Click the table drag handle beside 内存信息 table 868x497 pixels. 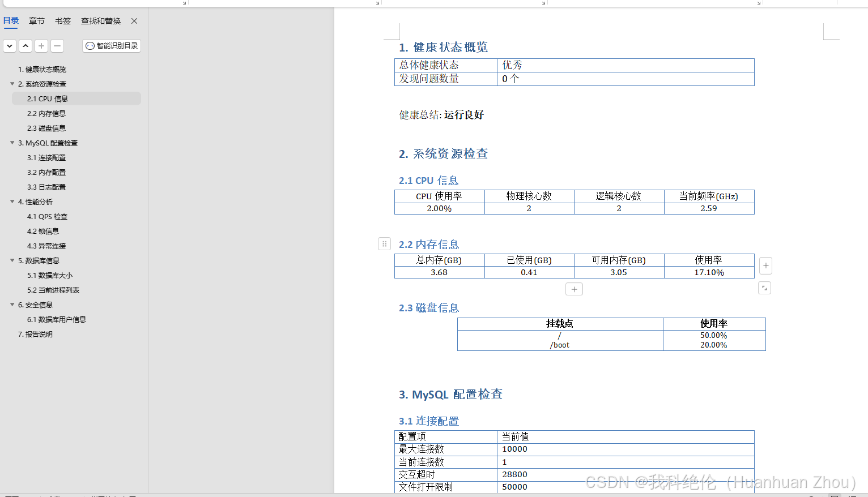(x=384, y=243)
